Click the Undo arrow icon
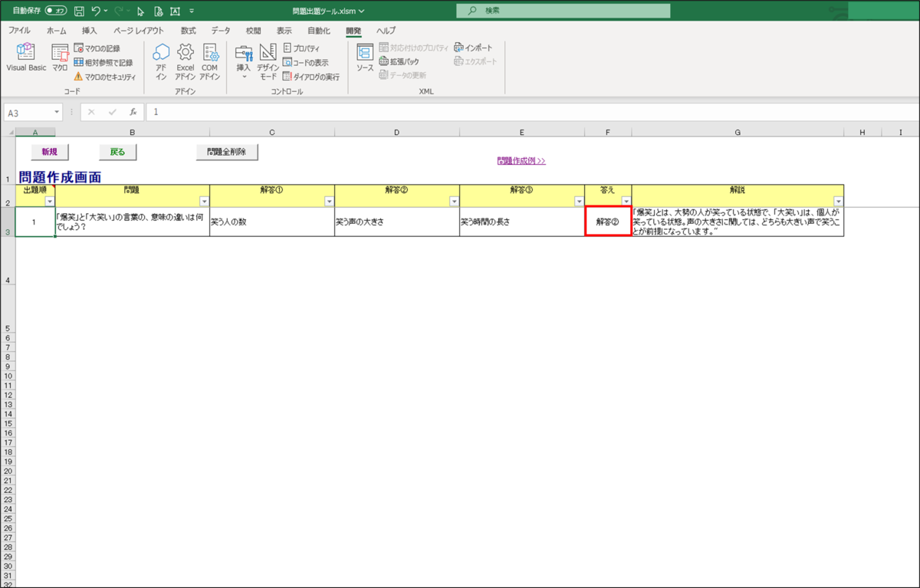 point(96,11)
